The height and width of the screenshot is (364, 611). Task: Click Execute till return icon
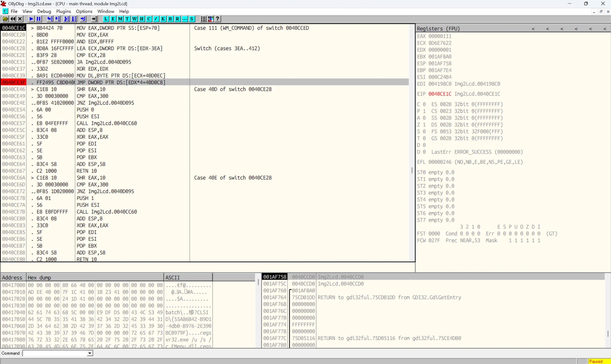coord(83,19)
